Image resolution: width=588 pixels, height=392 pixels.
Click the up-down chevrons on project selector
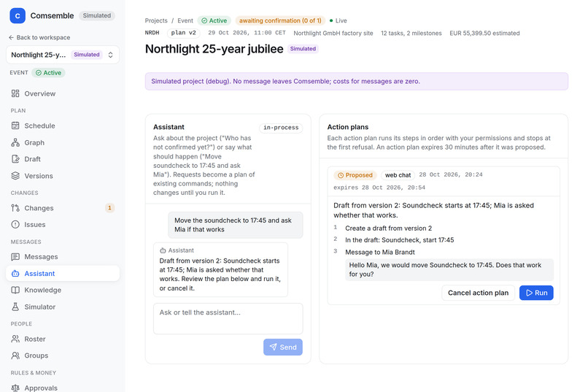point(111,55)
